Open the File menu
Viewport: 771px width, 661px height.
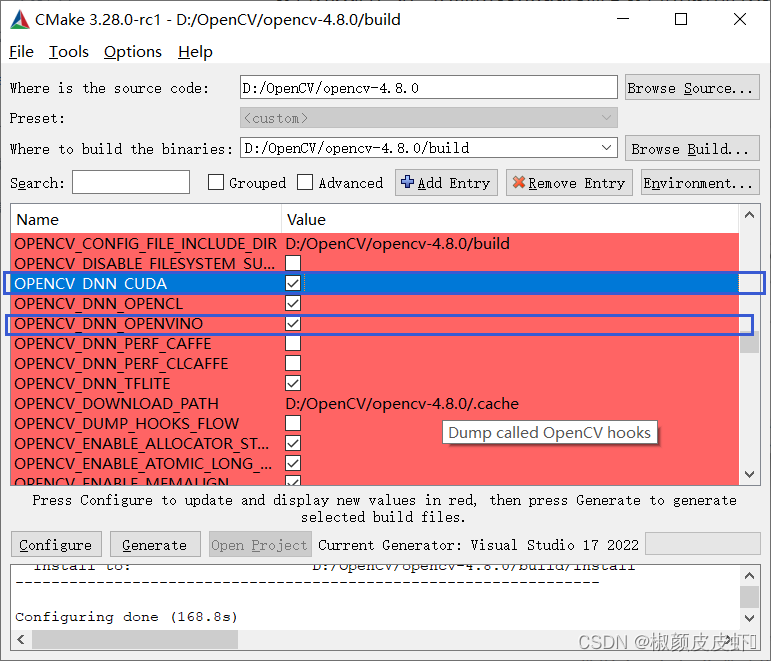tap(22, 52)
